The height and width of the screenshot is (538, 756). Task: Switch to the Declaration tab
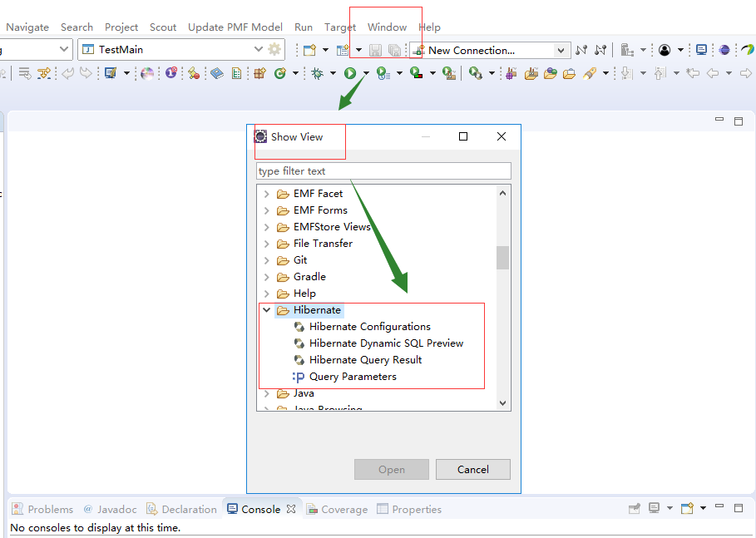(x=182, y=509)
